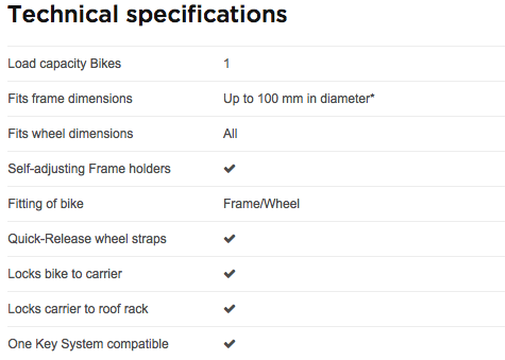Click the All wheel dimensions value
This screenshot has width=505, height=360.
pyautogui.click(x=230, y=134)
